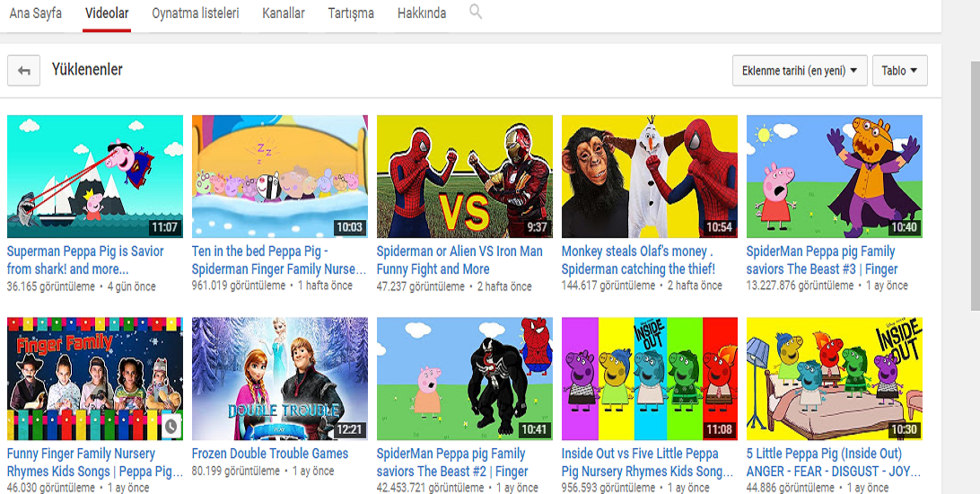This screenshot has width=980, height=494.
Task: Click title Frozen Double Trouble Games
Action: 270,454
